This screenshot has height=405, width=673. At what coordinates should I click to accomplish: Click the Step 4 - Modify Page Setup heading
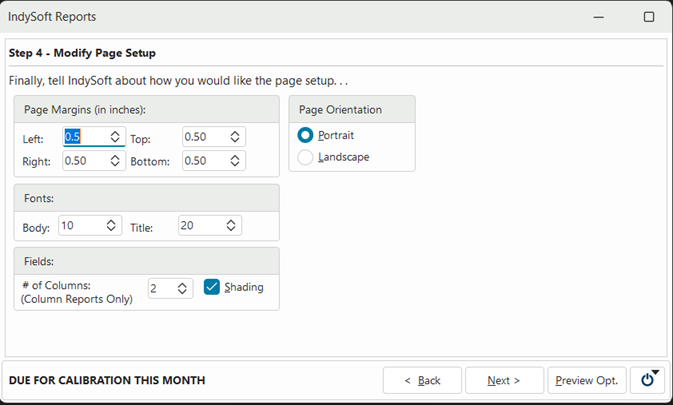click(x=82, y=53)
